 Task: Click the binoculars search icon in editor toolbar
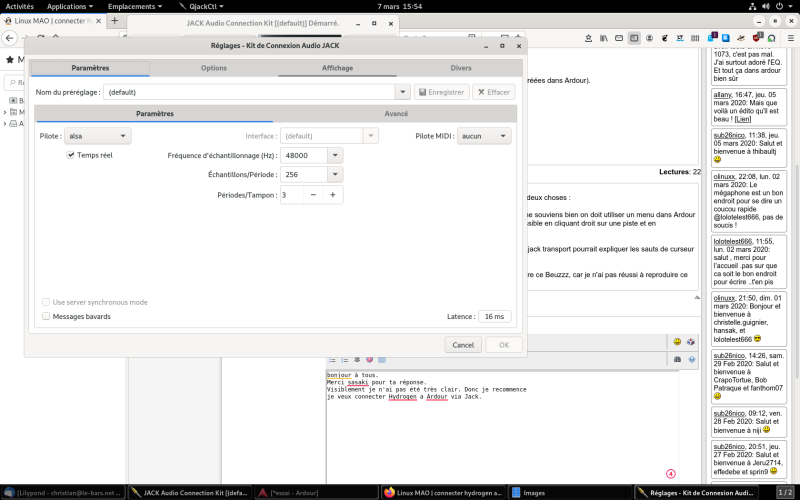(677, 359)
